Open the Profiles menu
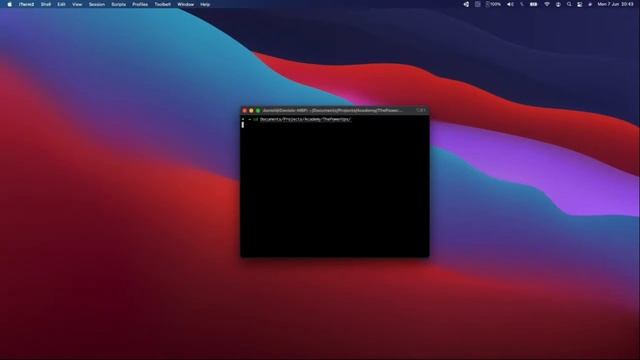 tap(140, 4)
